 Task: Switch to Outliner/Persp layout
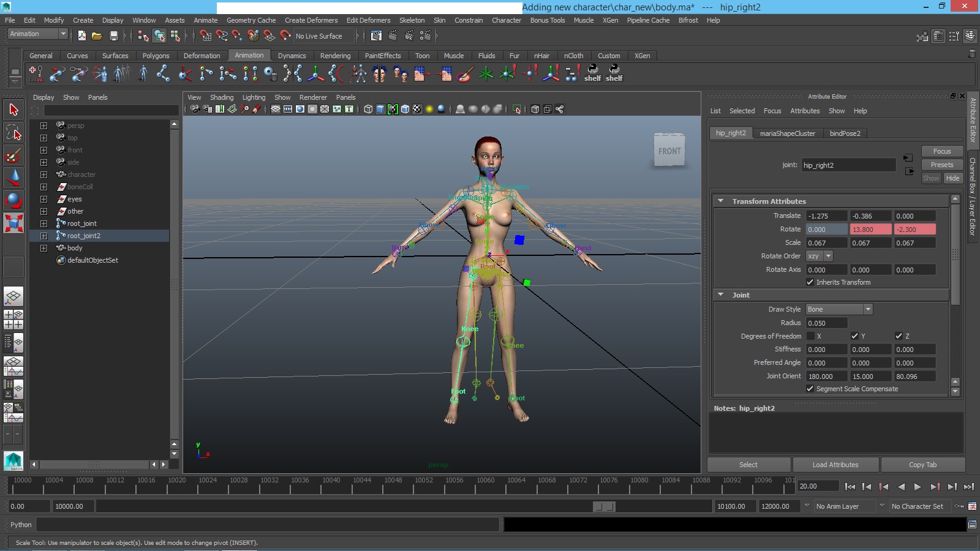click(x=13, y=343)
